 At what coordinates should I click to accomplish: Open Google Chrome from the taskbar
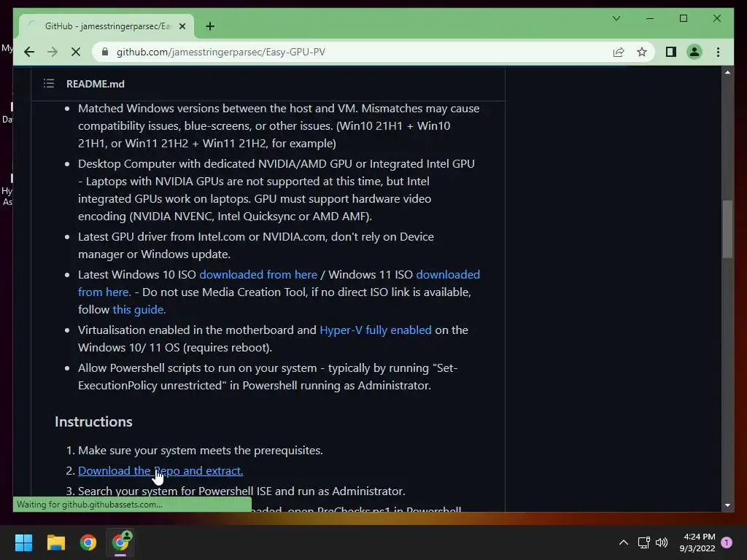point(88,542)
